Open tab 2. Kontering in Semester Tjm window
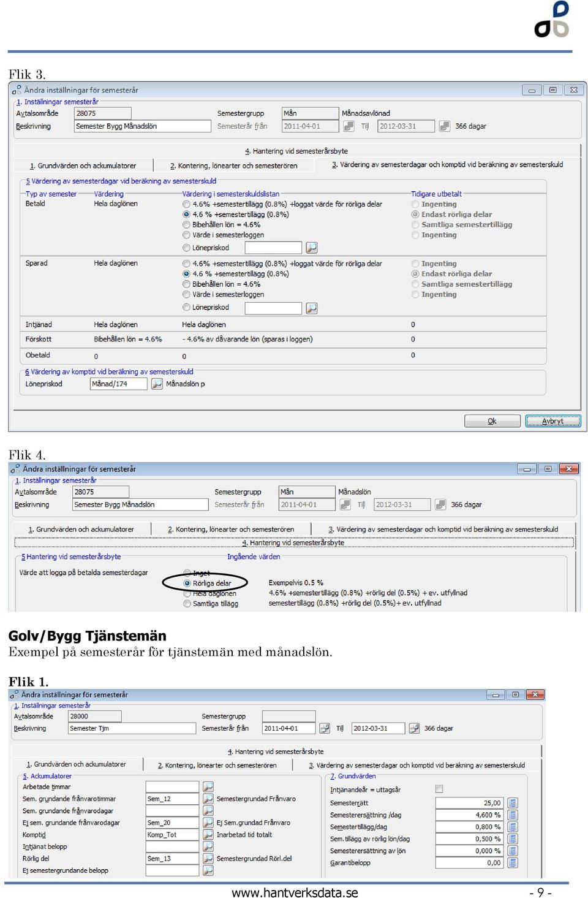 pyautogui.click(x=217, y=765)
